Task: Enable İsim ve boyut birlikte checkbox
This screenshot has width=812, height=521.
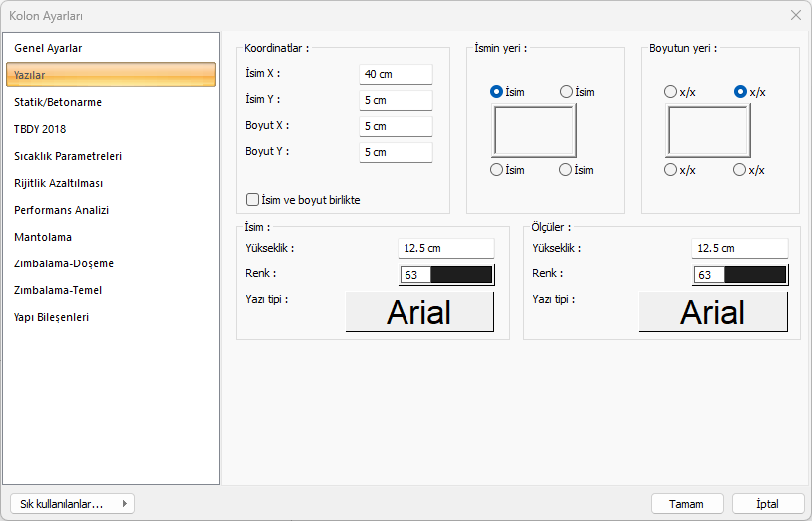Action: pyautogui.click(x=253, y=200)
